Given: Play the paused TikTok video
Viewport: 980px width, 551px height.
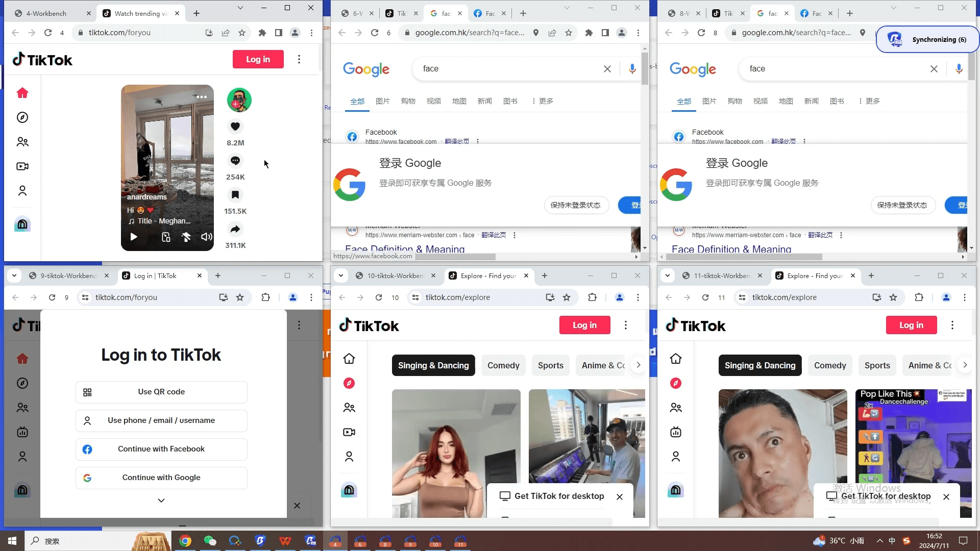Looking at the screenshot, I should click(134, 237).
